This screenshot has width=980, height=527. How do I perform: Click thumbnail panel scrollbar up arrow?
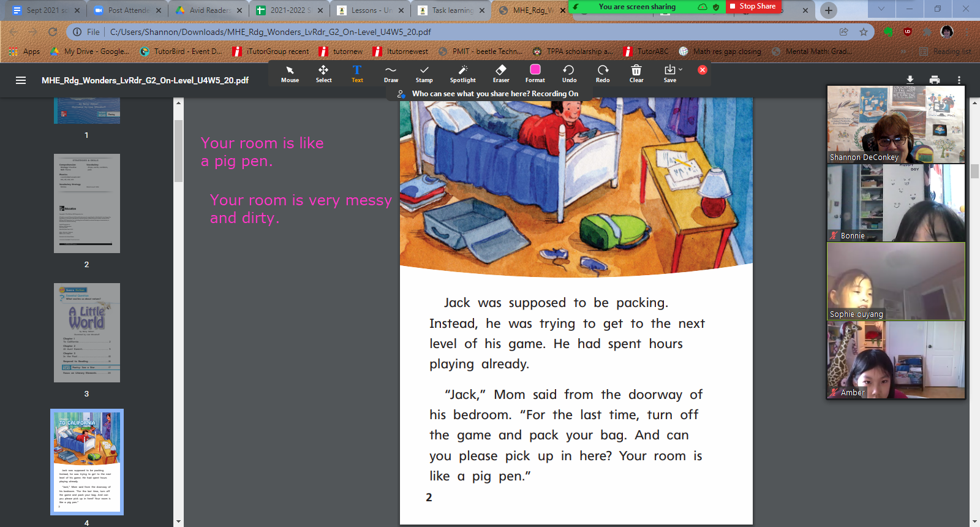pos(178,102)
